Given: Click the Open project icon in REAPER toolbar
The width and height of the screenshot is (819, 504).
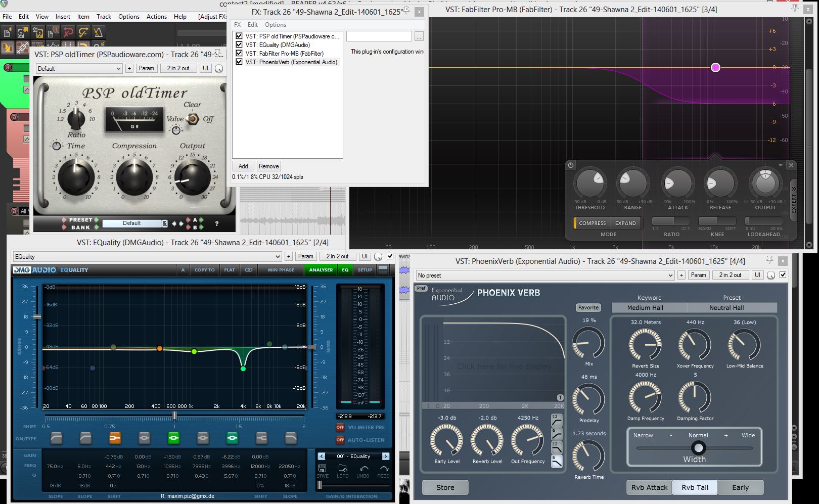Looking at the screenshot, I should point(23,33).
